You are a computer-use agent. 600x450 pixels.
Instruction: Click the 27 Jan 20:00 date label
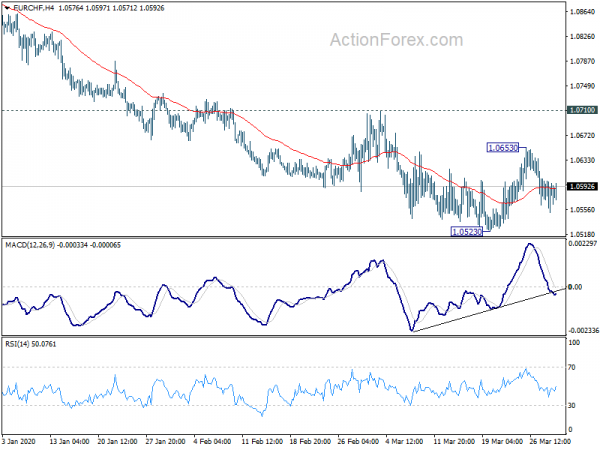click(x=166, y=441)
